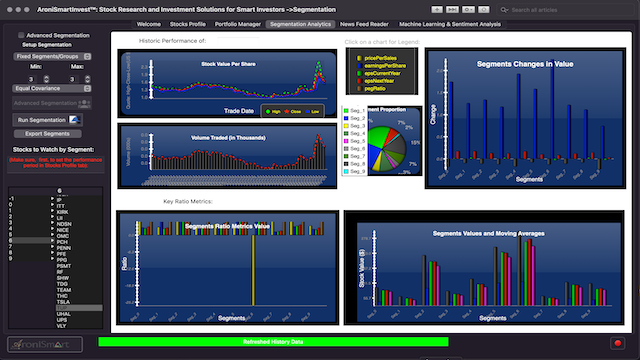Viewport: 640px width, 360px height.
Task: Switch to the Portfolio Manager tab
Action: pyautogui.click(x=238, y=24)
